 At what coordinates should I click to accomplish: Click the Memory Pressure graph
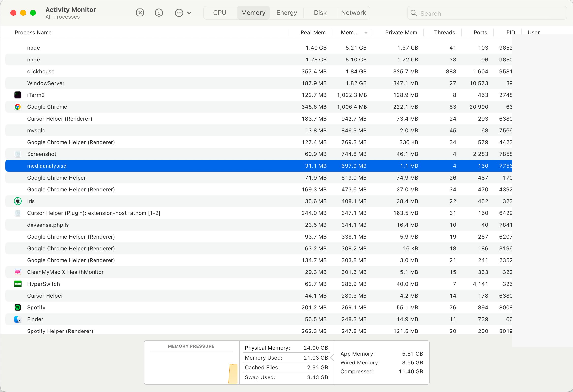(191, 367)
